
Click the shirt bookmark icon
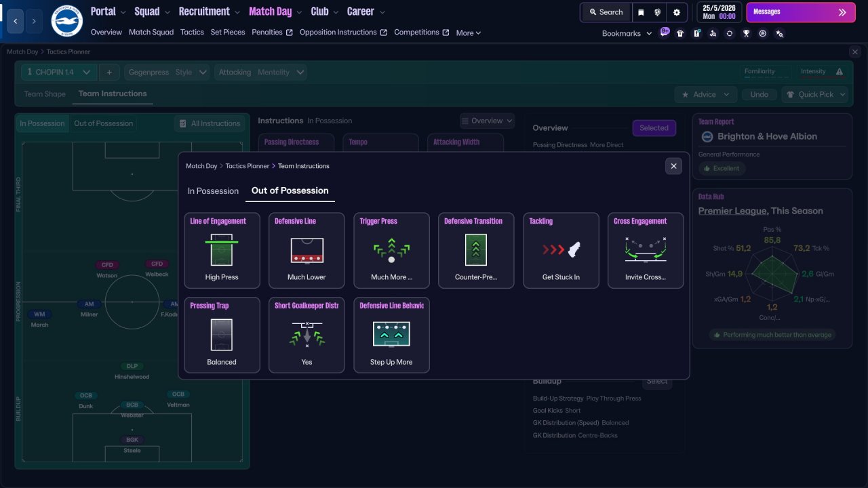click(680, 33)
